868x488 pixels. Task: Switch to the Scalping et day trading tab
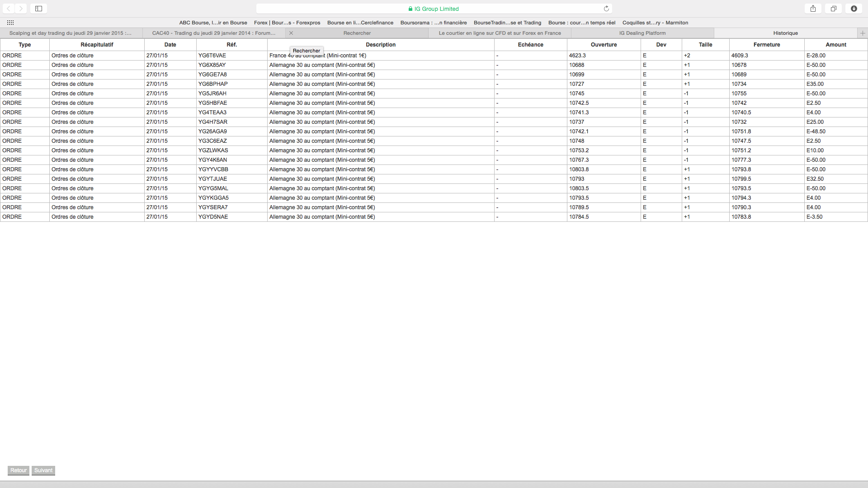click(71, 33)
